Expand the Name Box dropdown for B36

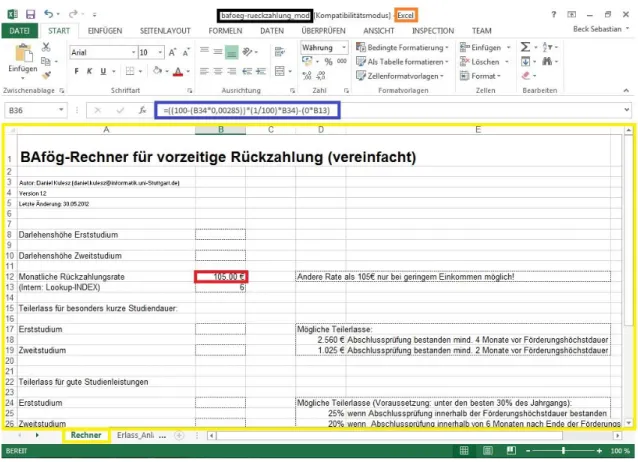click(61, 110)
